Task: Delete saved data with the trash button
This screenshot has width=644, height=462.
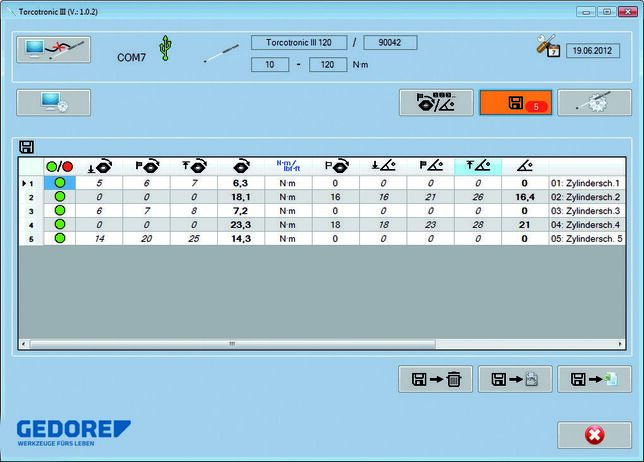Action: coord(436,379)
